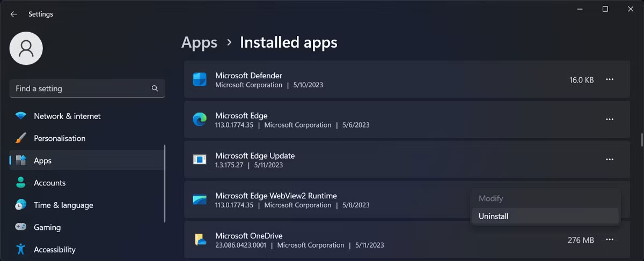
Task: Go to Time & language settings
Action: pyautogui.click(x=87, y=205)
